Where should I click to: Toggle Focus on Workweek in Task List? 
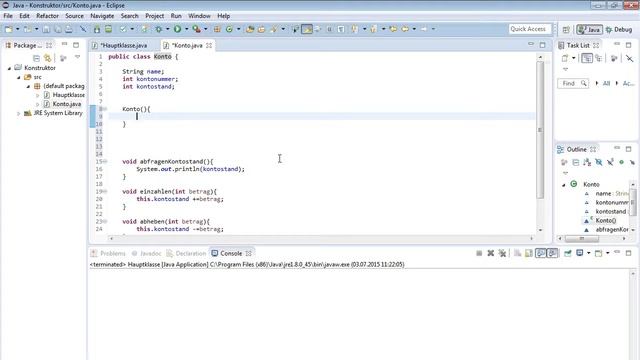(x=614, y=58)
